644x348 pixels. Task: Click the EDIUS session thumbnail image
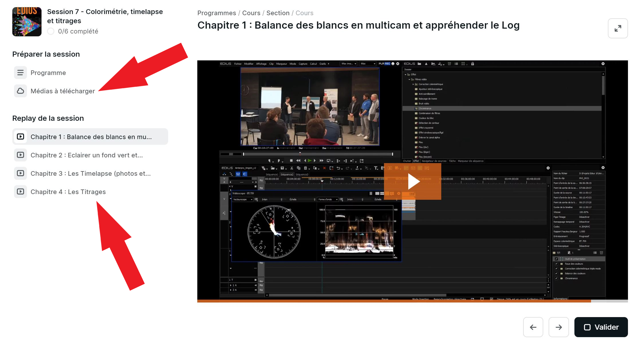(x=27, y=22)
